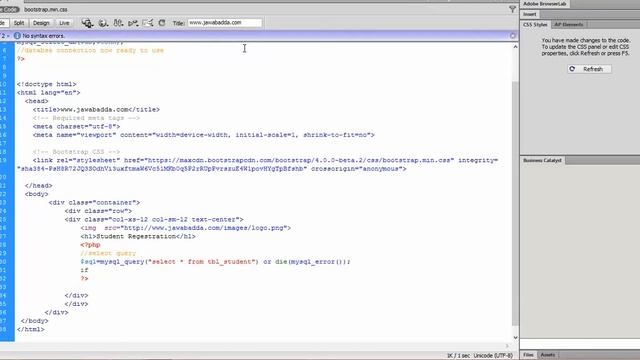Click the filter related files funnel icon
Image resolution: width=640 pixels, height=360 pixels.
(x=512, y=9)
